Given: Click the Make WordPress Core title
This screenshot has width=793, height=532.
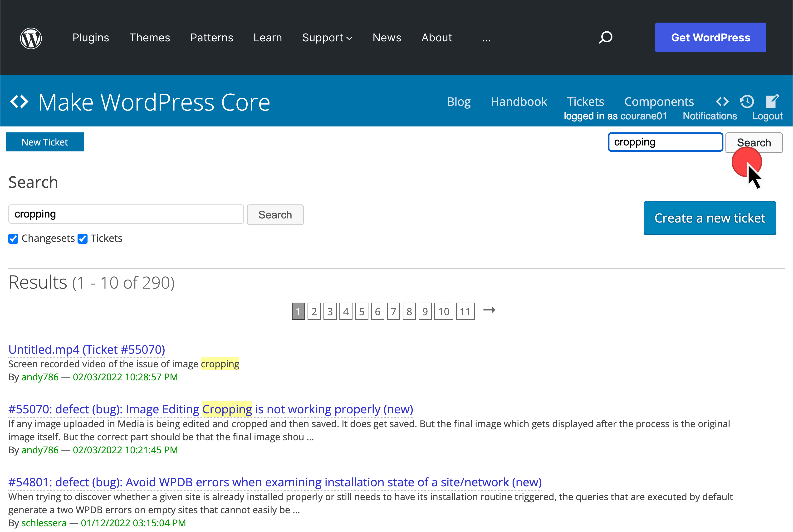Looking at the screenshot, I should tap(154, 102).
